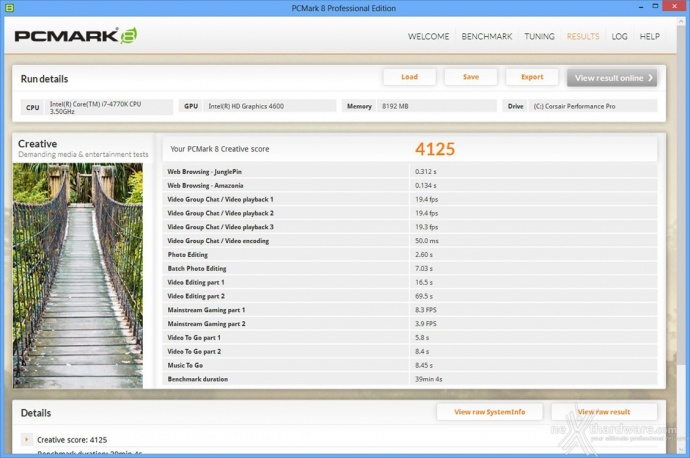
Task: Click the 50.0 ms encoding value
Action: pos(426,241)
